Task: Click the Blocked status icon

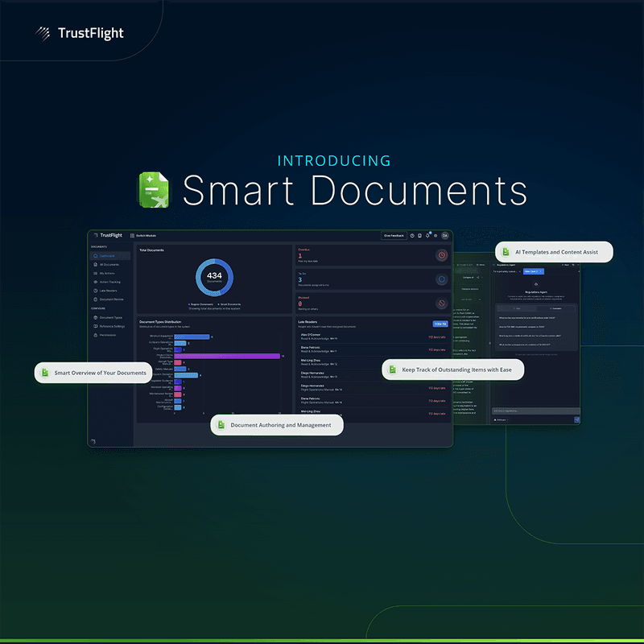Action: click(441, 303)
